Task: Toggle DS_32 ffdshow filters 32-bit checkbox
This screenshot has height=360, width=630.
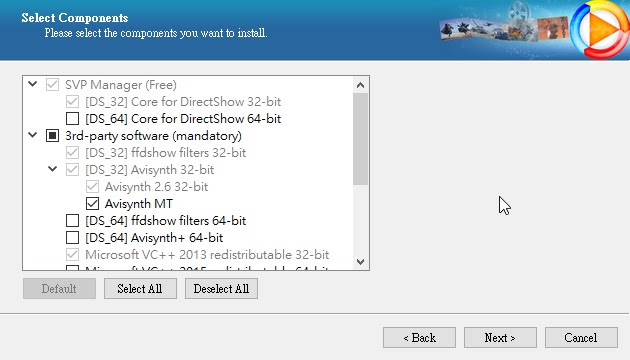Action: point(72,153)
